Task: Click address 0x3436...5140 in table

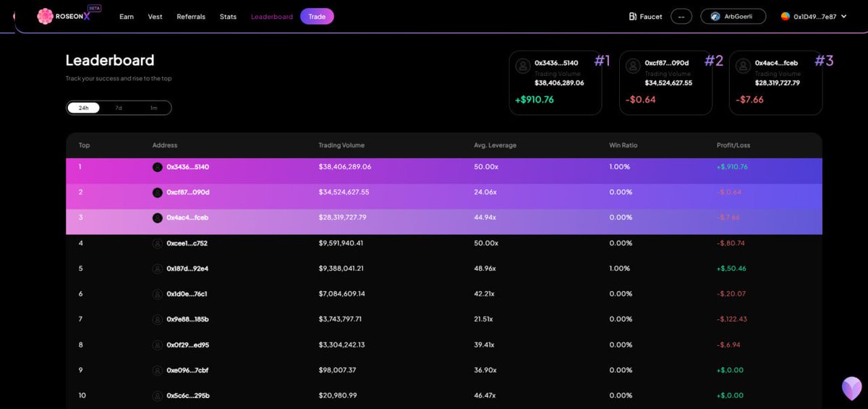Action: coord(187,167)
